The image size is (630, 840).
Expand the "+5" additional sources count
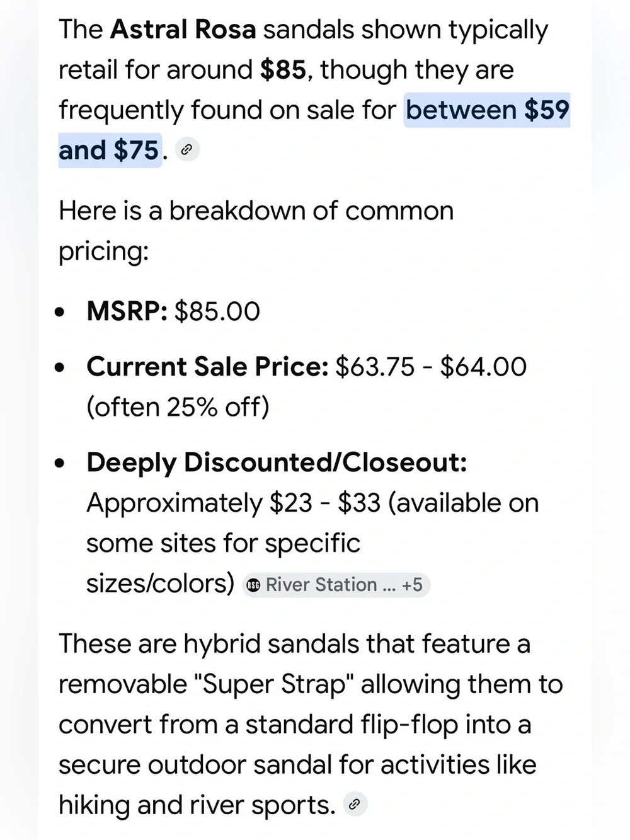[412, 585]
